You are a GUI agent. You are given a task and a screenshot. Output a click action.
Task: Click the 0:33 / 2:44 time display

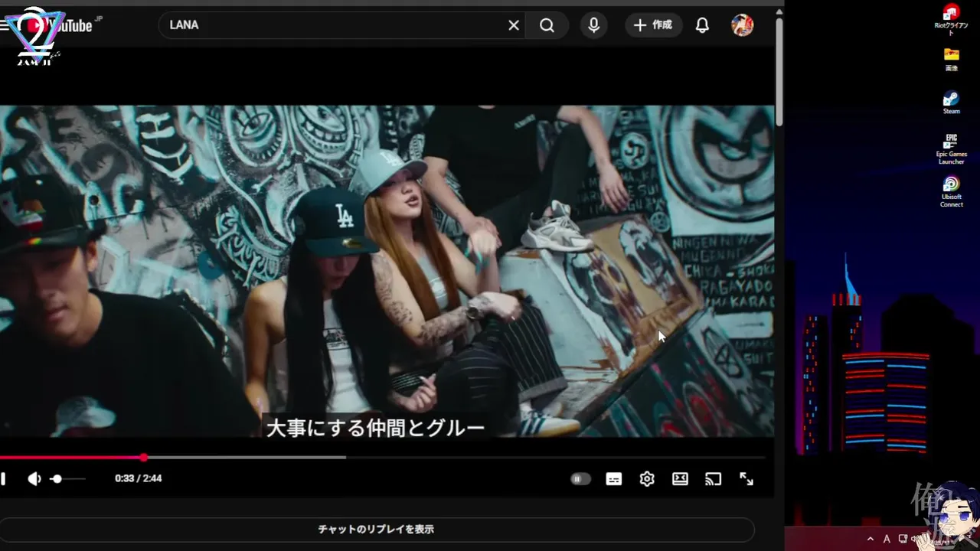point(139,479)
